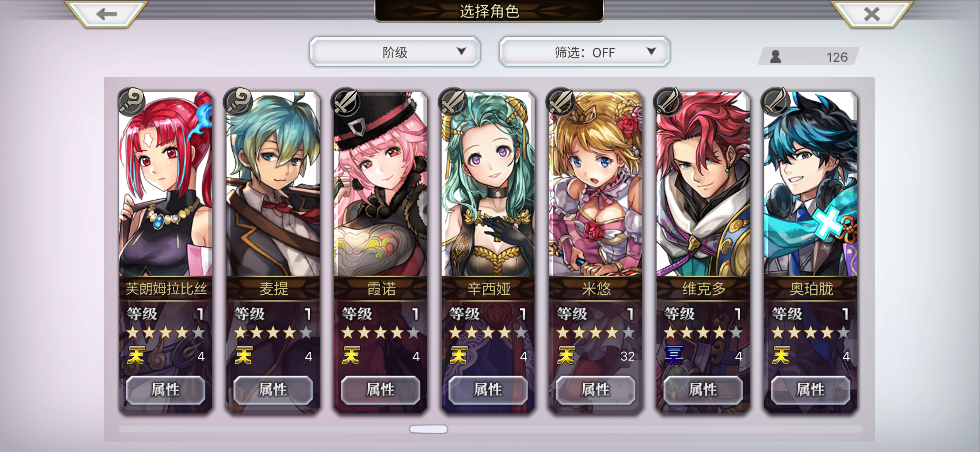Close the character selection screen
Image resolution: width=980 pixels, height=452 pixels.
click(x=872, y=14)
